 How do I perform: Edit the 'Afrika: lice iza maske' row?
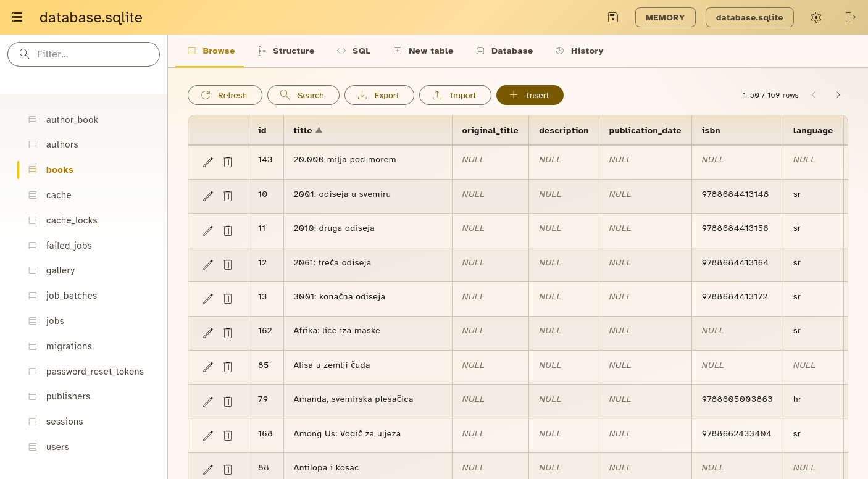[208, 333]
